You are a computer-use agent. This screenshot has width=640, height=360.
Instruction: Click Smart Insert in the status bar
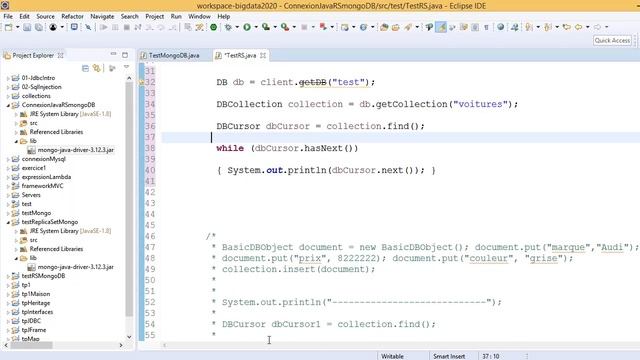449,356
